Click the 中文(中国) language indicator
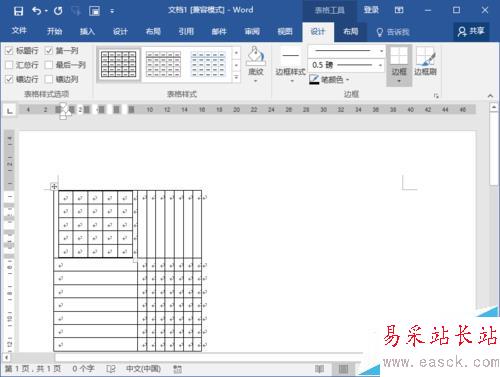This screenshot has width=500, height=377. (143, 369)
